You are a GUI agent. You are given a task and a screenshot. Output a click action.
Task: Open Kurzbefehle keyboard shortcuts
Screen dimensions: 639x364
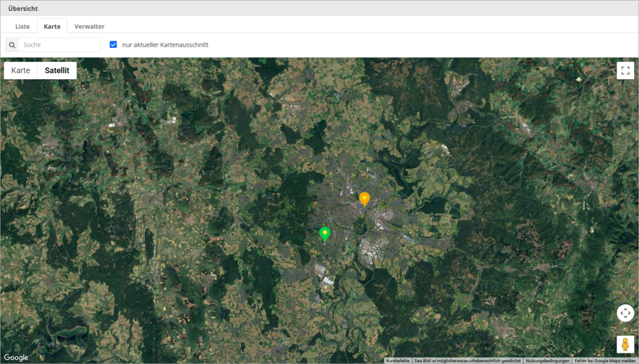tap(398, 361)
